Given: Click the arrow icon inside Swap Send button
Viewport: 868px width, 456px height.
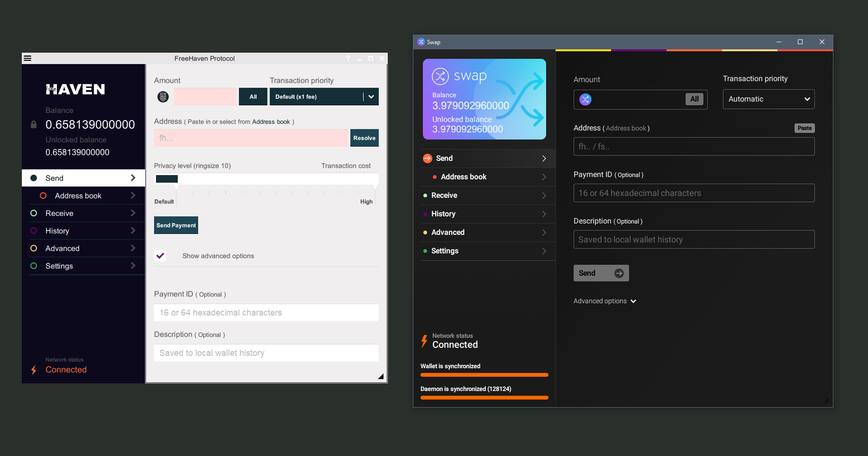Looking at the screenshot, I should (619, 273).
